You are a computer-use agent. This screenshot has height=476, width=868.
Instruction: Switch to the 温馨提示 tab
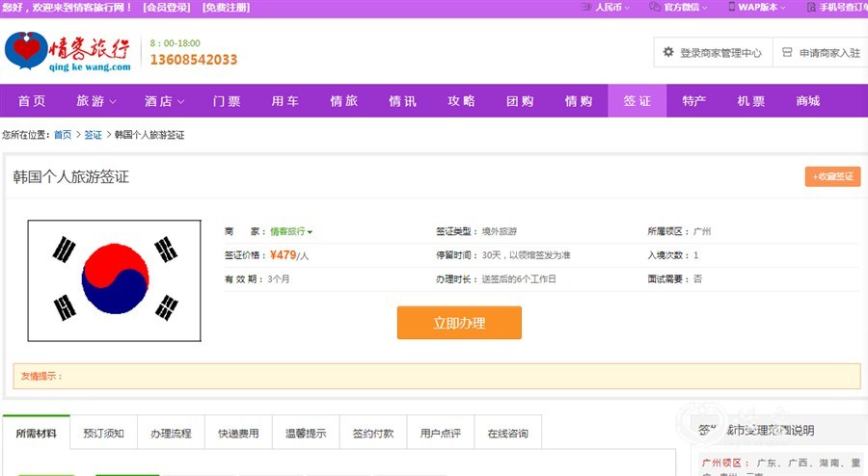tap(306, 434)
